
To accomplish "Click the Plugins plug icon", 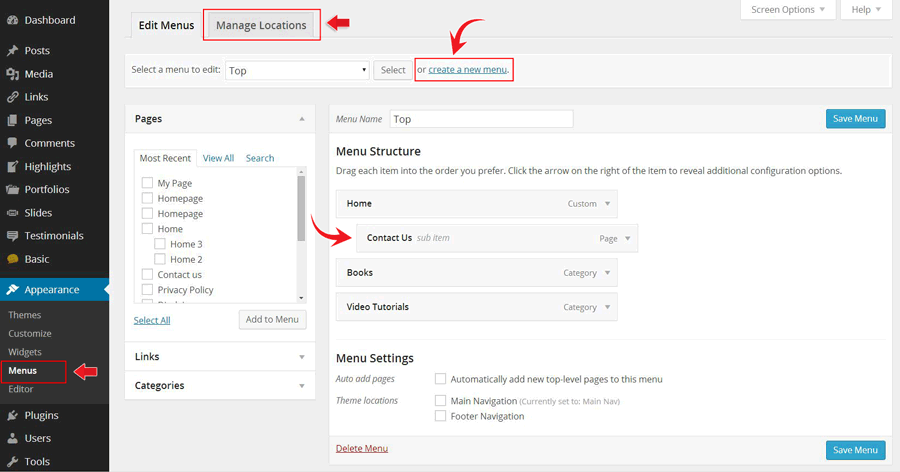I will tap(12, 415).
